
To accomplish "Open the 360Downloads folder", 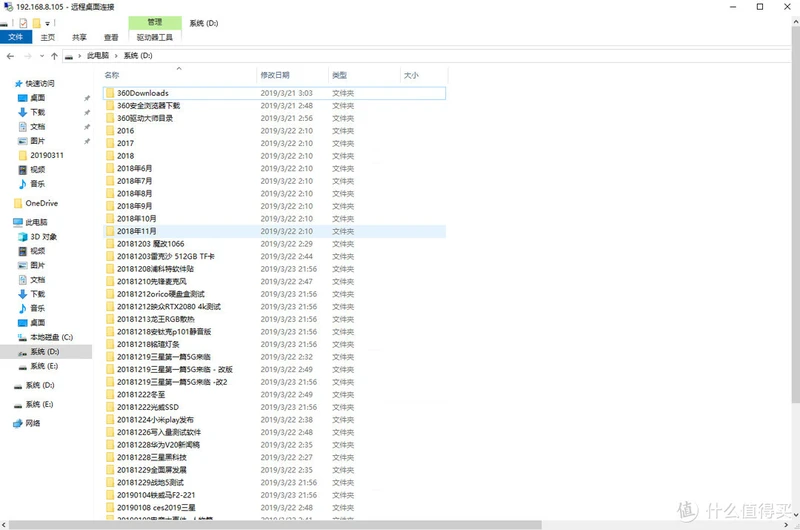I will coord(142,93).
